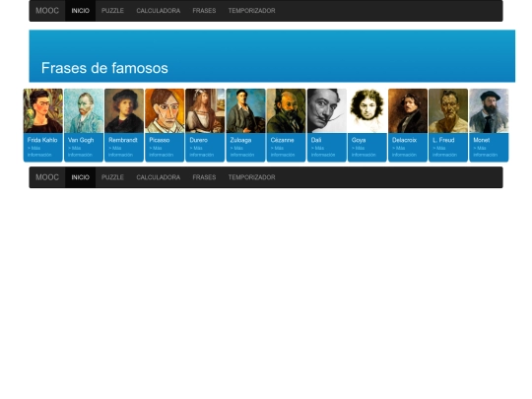Go to FRASES in the top navigation bar
Viewport: 532px width, 399px height.
tap(204, 11)
